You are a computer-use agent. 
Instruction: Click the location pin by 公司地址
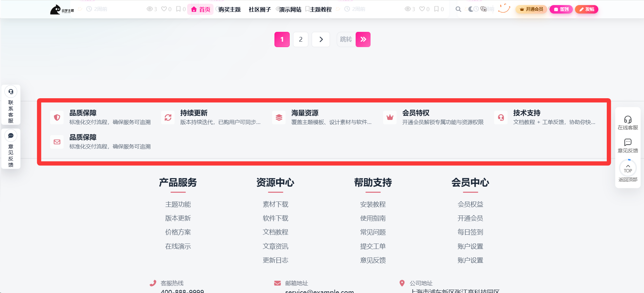(402, 283)
